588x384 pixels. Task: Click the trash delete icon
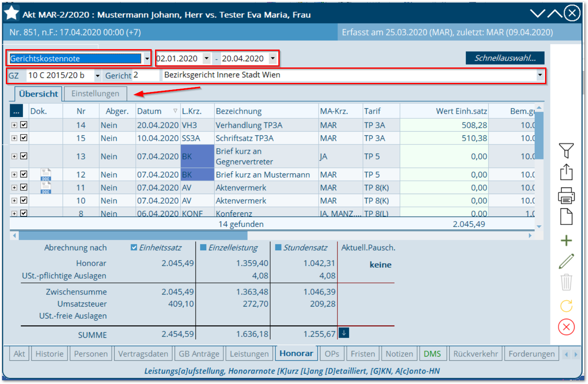(566, 282)
